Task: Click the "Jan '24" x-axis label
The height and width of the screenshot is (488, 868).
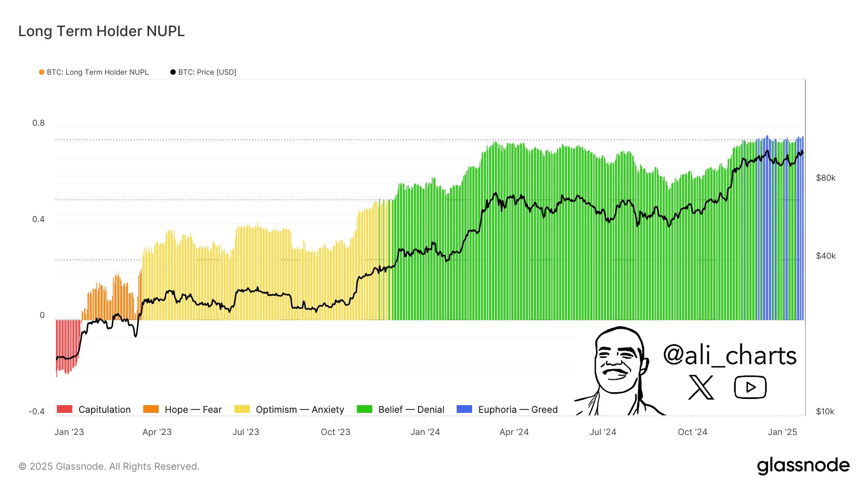Action: (x=425, y=432)
